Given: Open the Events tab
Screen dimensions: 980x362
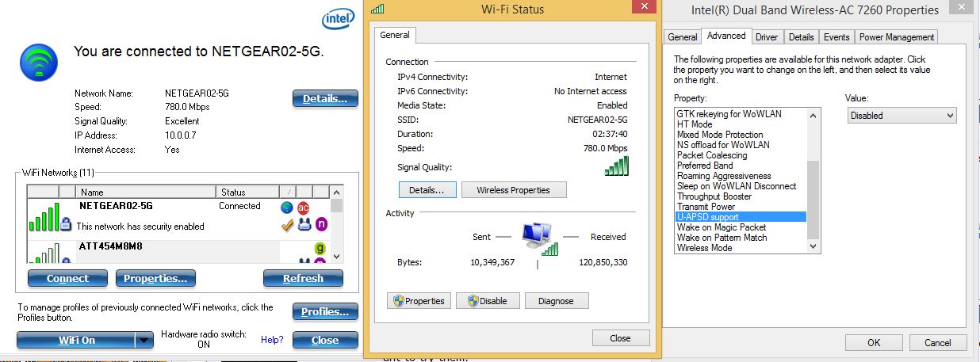Looking at the screenshot, I should tap(836, 37).
